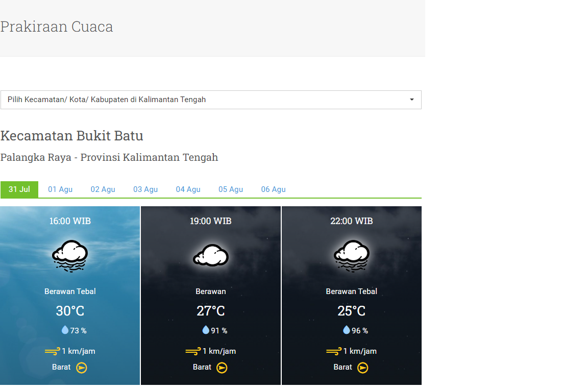Click the dropdown caret arrow
588x389 pixels.
click(x=412, y=100)
